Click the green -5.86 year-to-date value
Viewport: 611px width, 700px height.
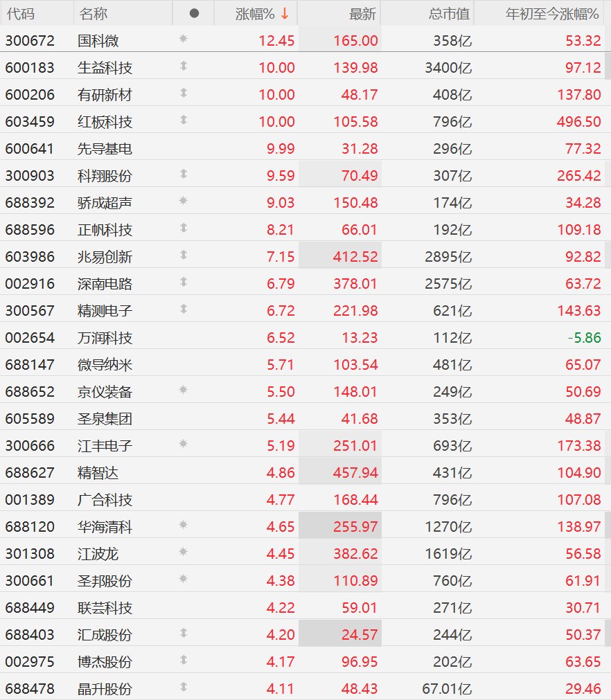coord(584,337)
